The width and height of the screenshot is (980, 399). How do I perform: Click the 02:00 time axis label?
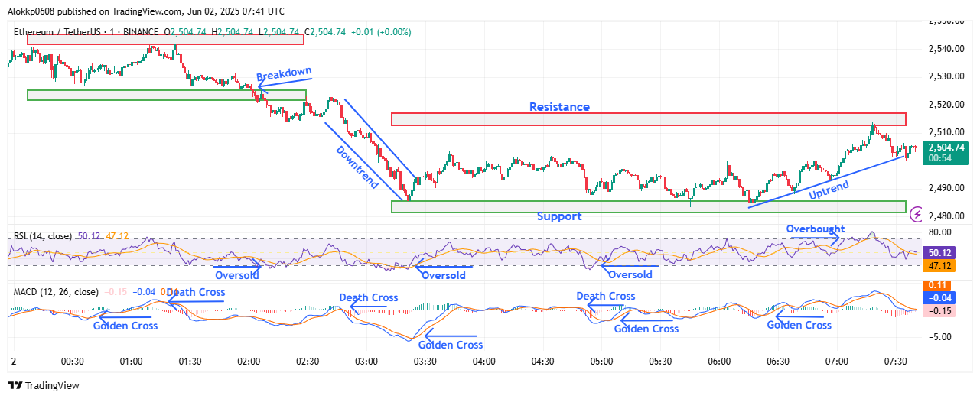(249, 361)
